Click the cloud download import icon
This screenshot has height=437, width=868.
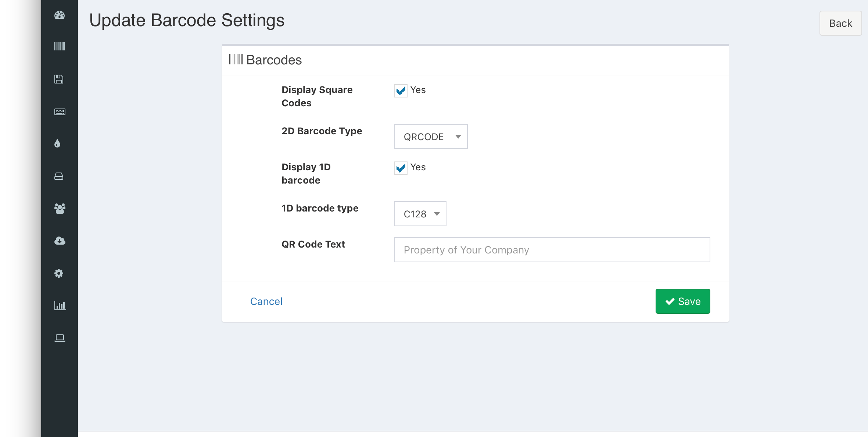click(60, 241)
